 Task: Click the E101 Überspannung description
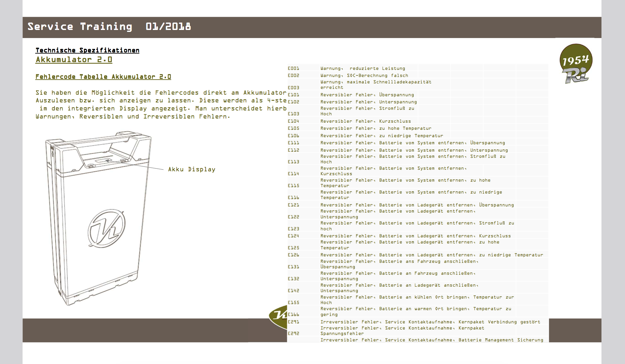367,95
